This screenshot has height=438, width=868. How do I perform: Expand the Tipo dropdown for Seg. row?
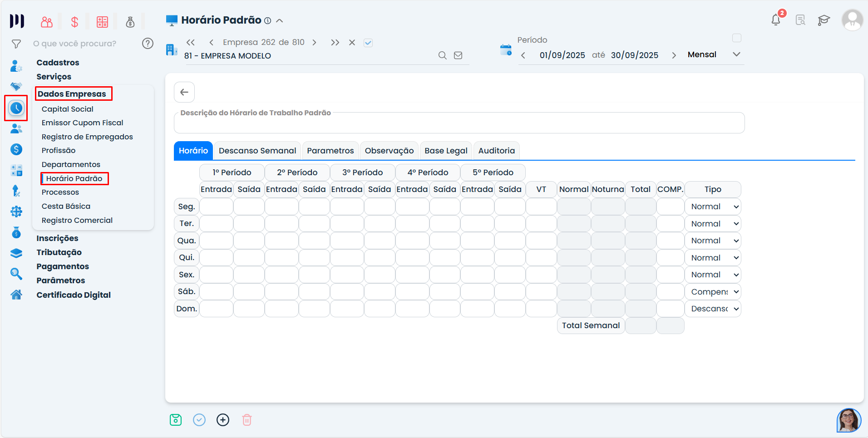[713, 207]
